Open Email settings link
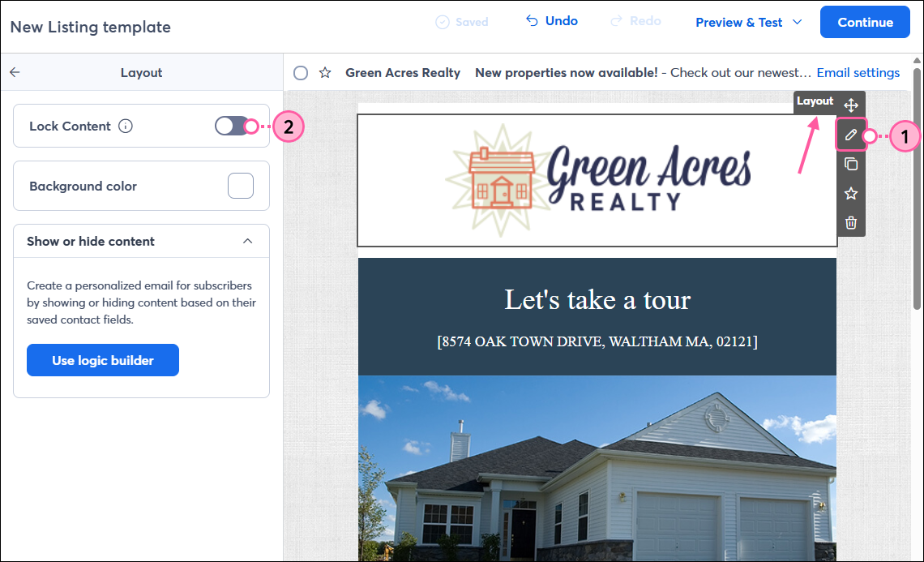Viewport: 924px width, 562px height. pyautogui.click(x=858, y=72)
